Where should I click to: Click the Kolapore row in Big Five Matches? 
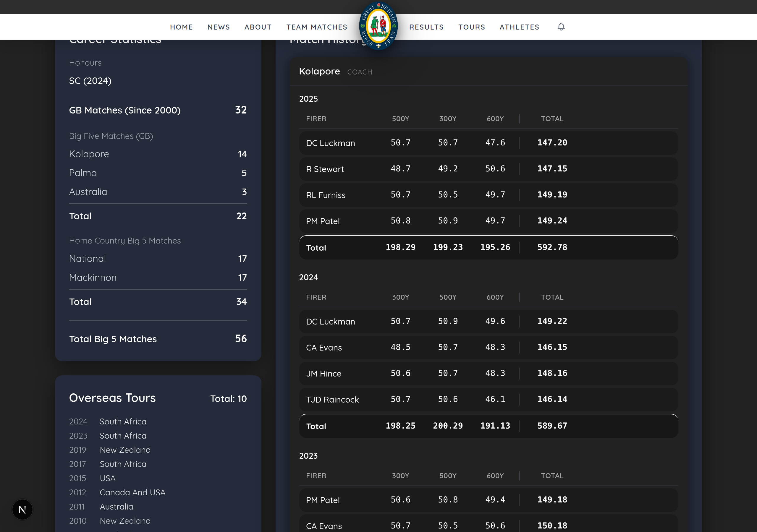point(158,154)
